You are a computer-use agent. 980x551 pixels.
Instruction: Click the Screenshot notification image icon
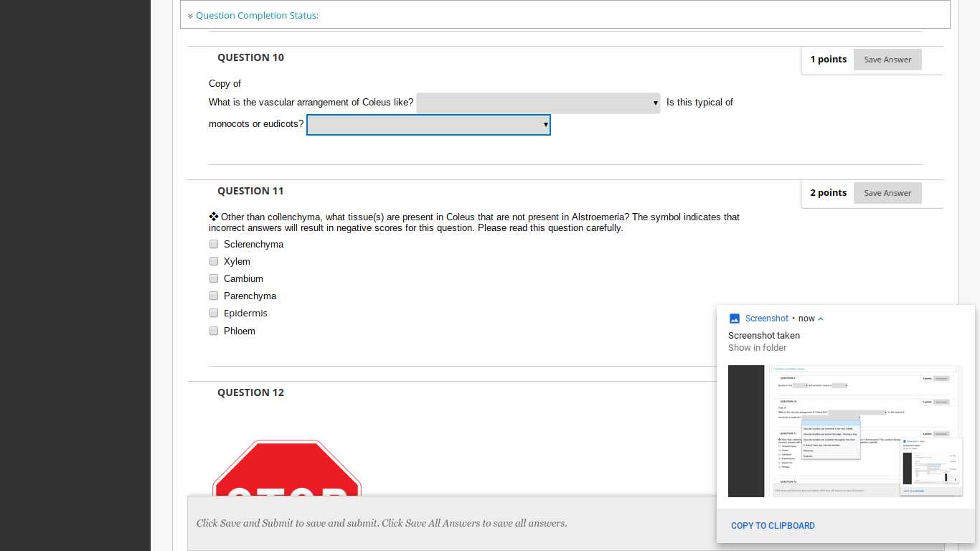tap(734, 319)
